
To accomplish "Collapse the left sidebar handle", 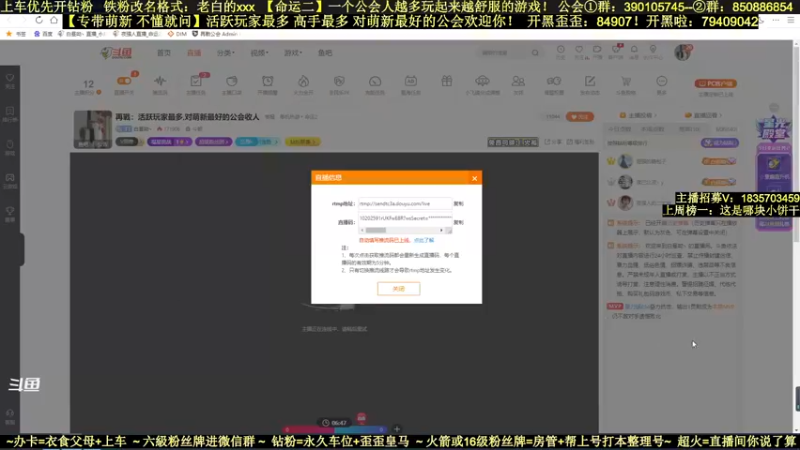I will (x=22, y=249).
